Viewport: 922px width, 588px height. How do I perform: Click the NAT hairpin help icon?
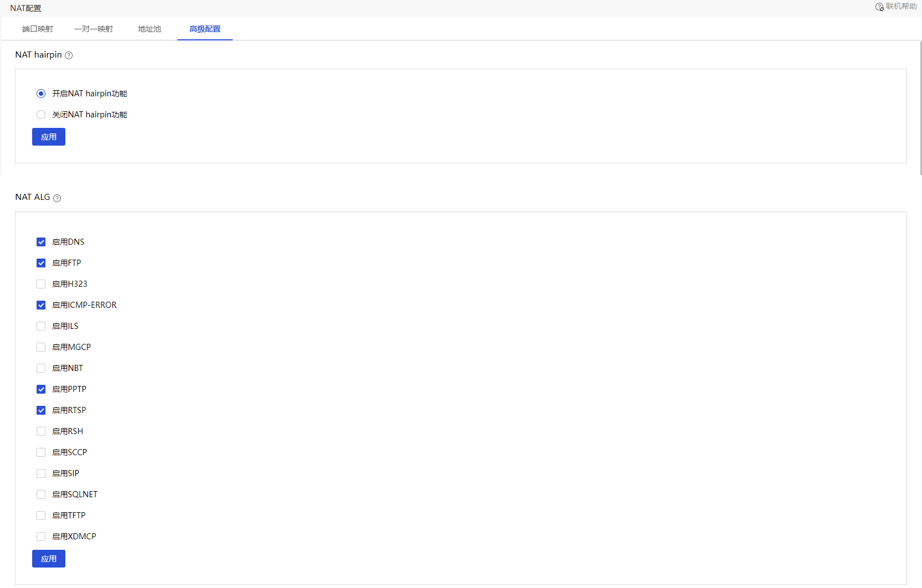(x=69, y=55)
